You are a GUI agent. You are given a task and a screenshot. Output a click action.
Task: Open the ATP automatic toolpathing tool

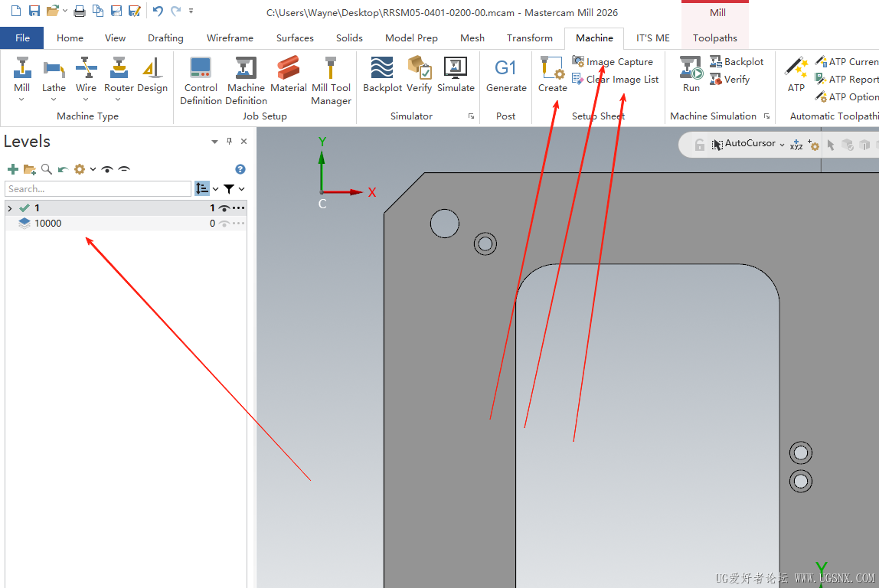pyautogui.click(x=796, y=74)
